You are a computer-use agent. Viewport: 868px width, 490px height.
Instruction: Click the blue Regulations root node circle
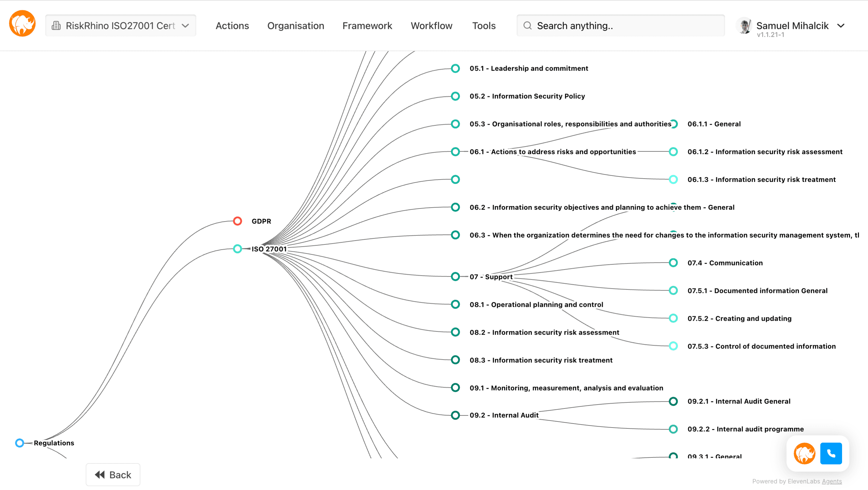[x=20, y=443]
